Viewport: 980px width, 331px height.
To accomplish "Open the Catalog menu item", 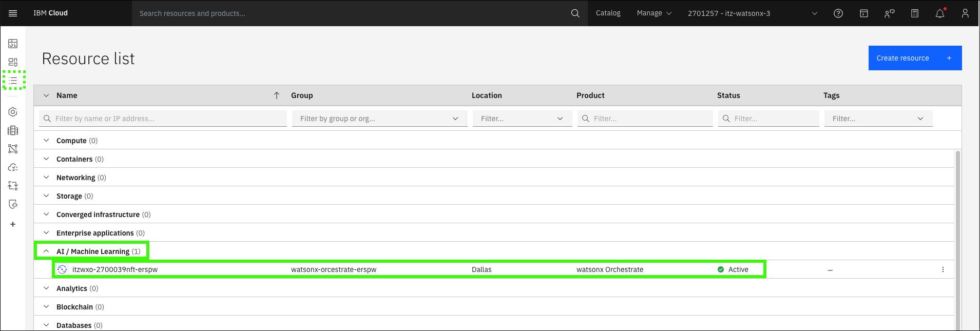I will coord(608,13).
